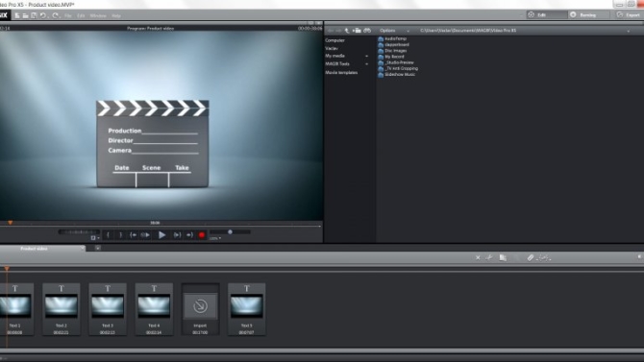This screenshot has width=644, height=362.
Task: Open the Disc Images folder
Action: pos(392,51)
